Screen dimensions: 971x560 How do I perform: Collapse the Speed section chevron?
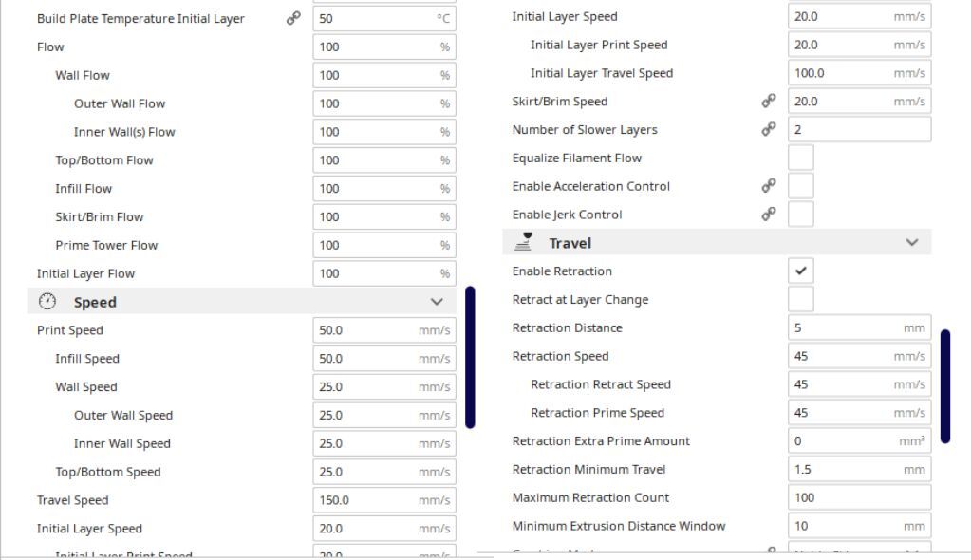pyautogui.click(x=437, y=302)
